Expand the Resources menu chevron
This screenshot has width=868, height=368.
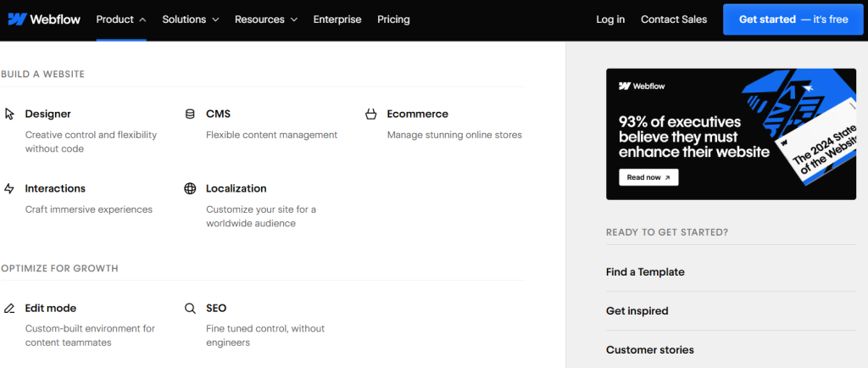pos(294,20)
